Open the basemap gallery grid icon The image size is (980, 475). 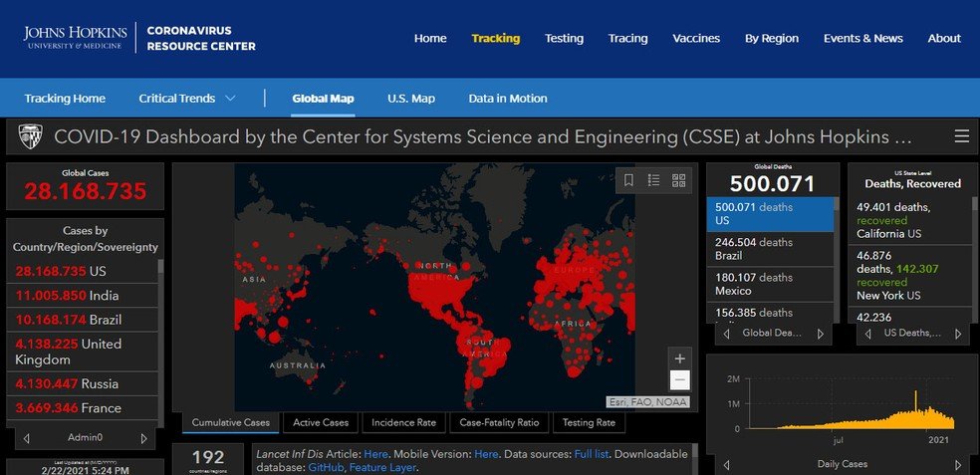point(679,180)
